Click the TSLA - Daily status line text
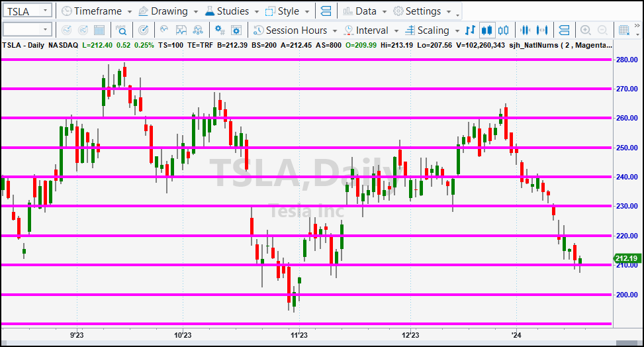Image resolution: width=644 pixels, height=347 pixels. click(23, 45)
